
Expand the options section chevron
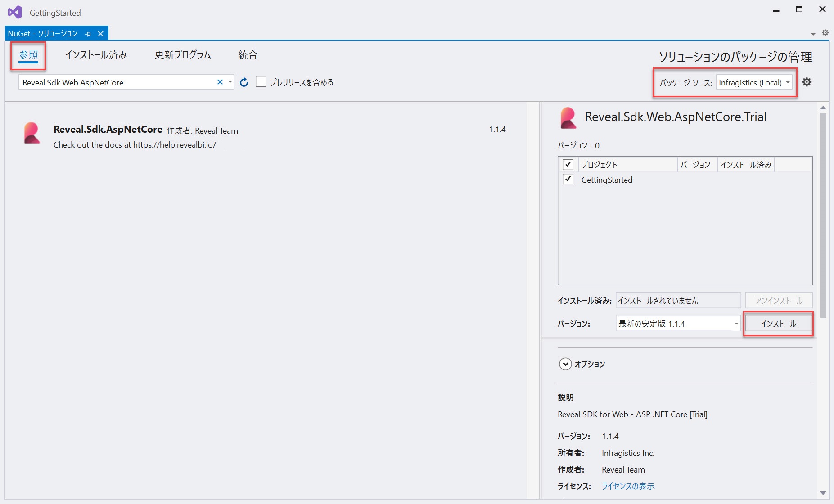point(565,364)
